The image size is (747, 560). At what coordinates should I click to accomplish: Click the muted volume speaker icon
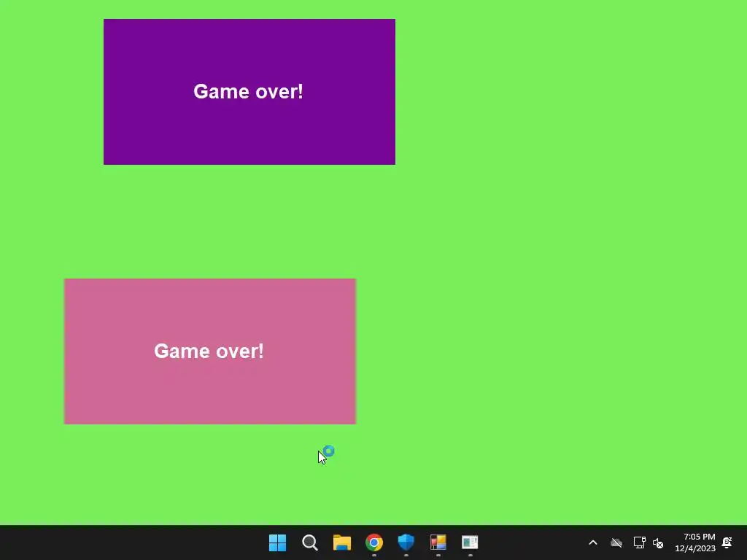tap(658, 542)
